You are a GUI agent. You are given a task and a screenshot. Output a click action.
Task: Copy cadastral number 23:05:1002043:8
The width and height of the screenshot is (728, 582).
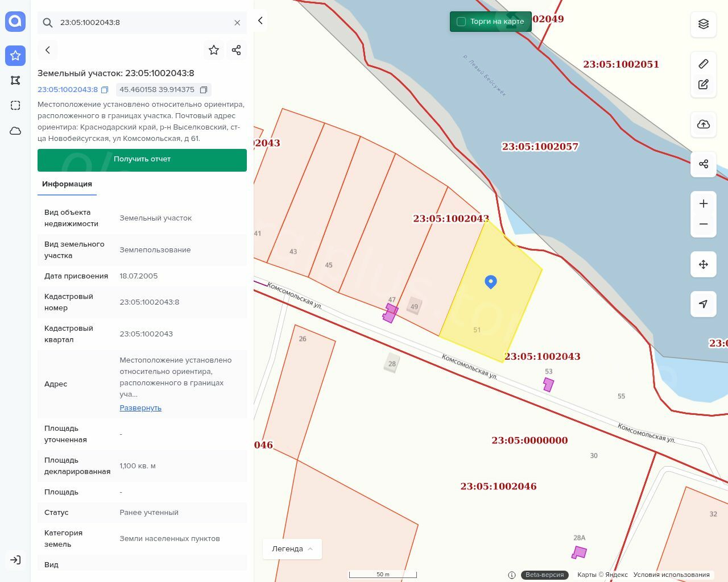tap(105, 90)
